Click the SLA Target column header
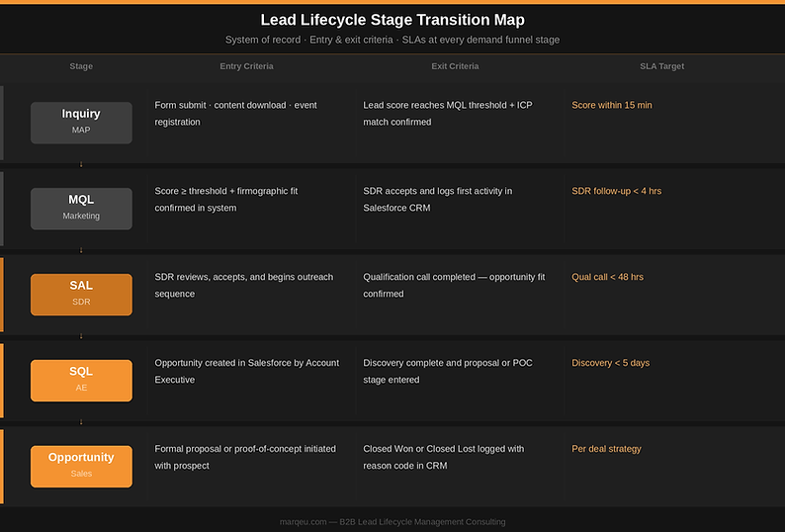Screen dimensions: 785x532 [661, 66]
